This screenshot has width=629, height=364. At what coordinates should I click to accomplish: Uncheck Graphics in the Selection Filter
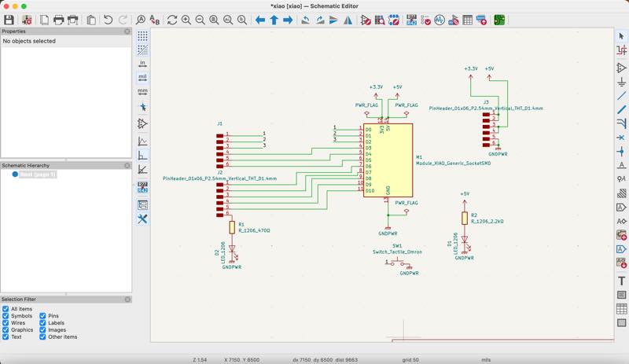click(6, 330)
